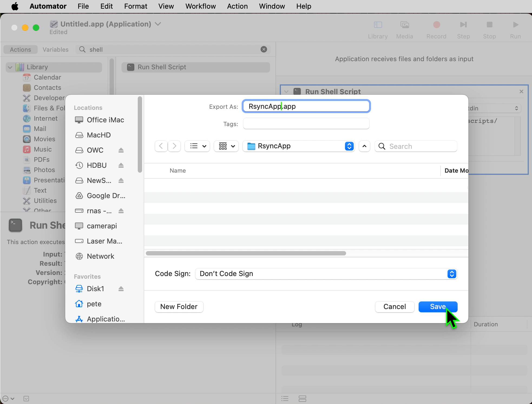
Task: Click the Export As filename field
Action: coord(306,106)
